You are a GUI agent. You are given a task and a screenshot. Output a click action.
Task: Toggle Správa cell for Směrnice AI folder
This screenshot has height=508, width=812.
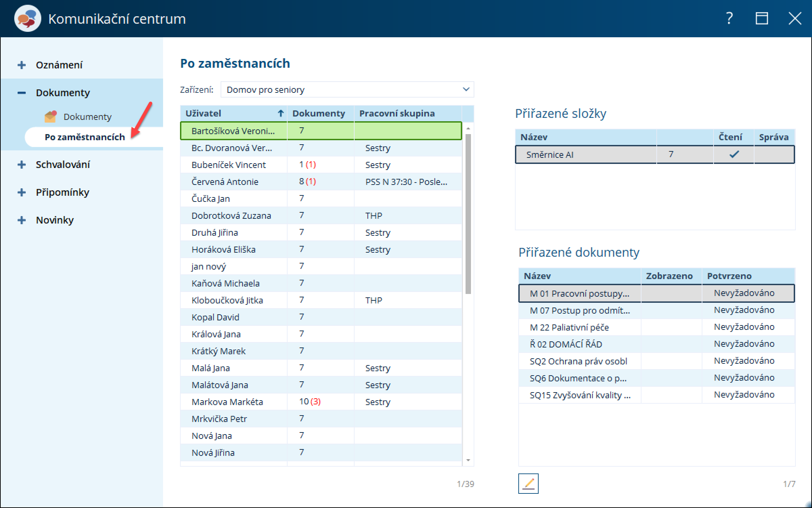[773, 154]
